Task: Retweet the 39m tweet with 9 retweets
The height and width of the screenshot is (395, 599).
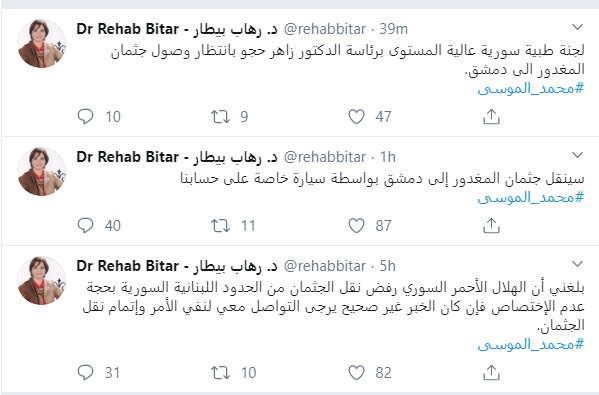Action: pos(220,117)
